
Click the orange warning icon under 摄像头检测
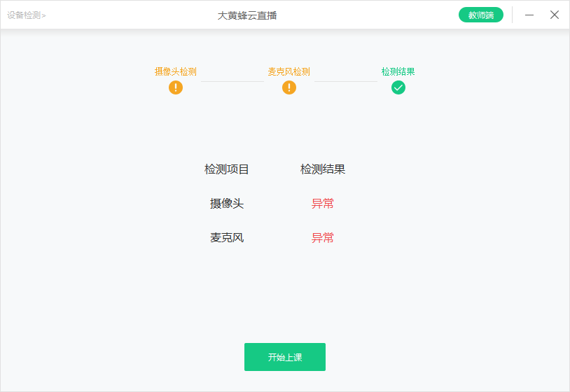pyautogui.click(x=176, y=87)
